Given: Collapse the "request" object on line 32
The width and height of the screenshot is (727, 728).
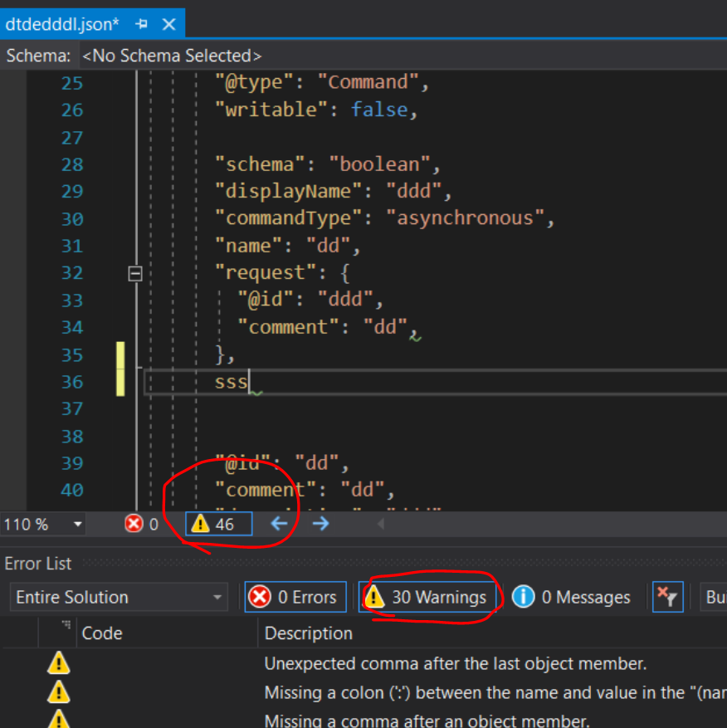Looking at the screenshot, I should tap(135, 273).
